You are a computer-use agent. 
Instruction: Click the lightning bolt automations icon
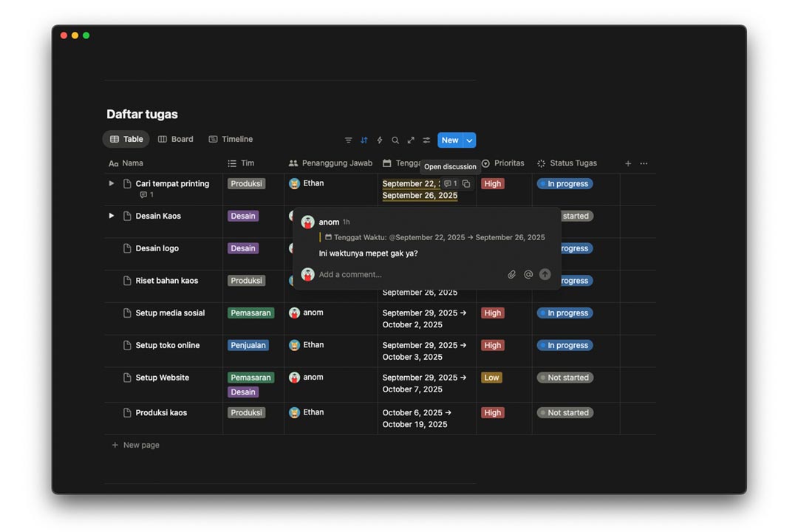tap(380, 140)
